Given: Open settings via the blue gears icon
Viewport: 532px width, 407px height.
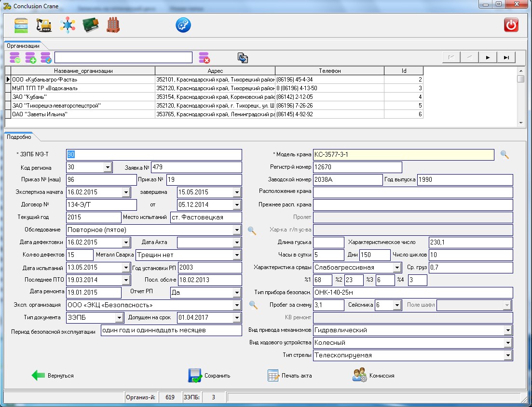Looking at the screenshot, I should coord(183,25).
